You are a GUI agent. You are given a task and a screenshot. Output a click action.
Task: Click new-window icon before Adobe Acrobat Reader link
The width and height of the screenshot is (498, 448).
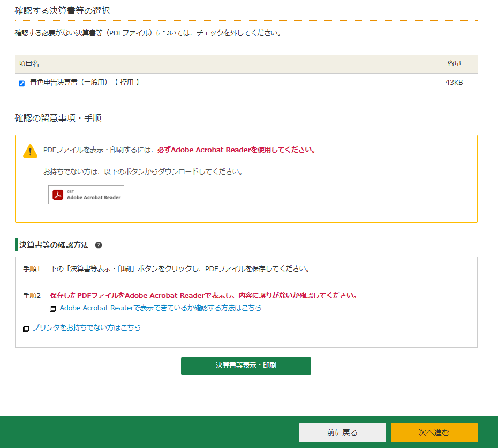tap(52, 309)
